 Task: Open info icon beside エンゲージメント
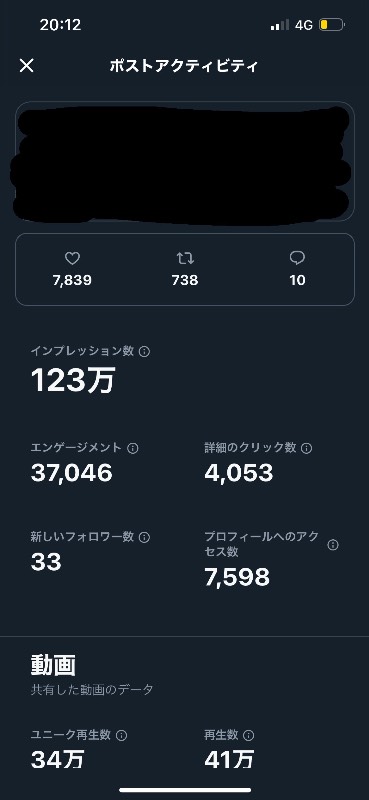pyautogui.click(x=133, y=448)
